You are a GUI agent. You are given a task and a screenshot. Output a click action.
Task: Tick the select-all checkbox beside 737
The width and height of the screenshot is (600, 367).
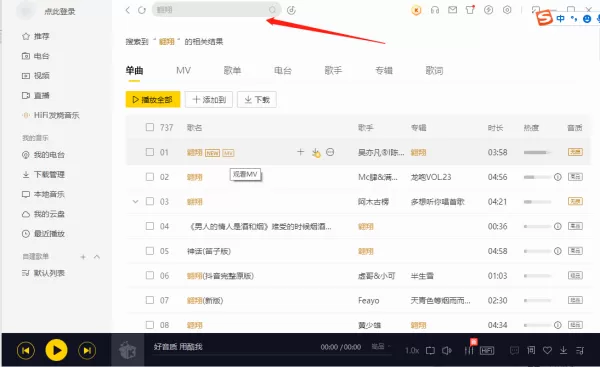pos(150,127)
